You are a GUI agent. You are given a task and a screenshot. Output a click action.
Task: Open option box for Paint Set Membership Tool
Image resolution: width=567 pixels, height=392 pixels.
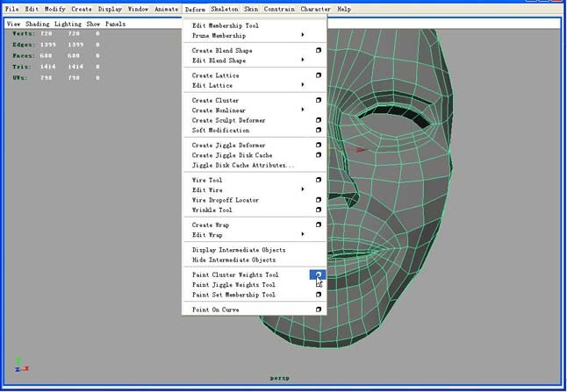click(x=319, y=295)
